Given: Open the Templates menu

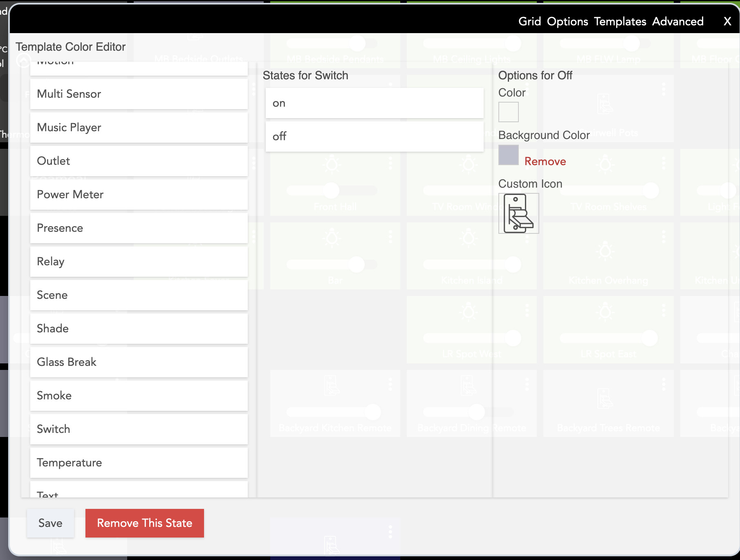Looking at the screenshot, I should (620, 21).
